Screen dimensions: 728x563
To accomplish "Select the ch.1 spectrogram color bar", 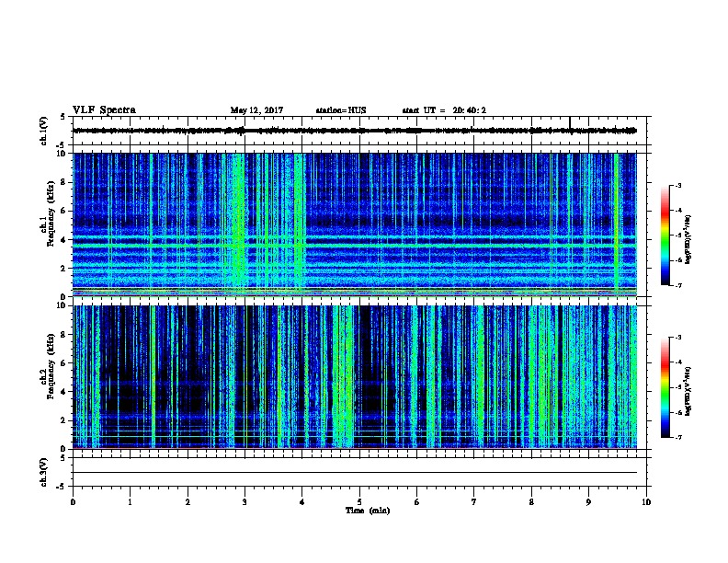I will pyautogui.click(x=665, y=236).
